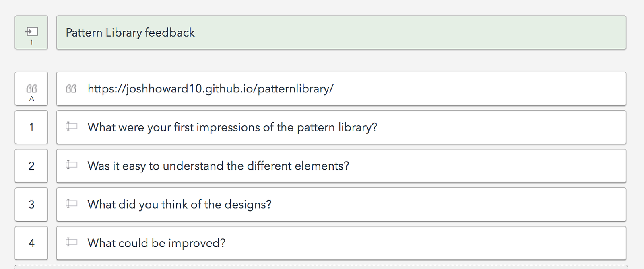644x269 pixels.
Task: Click the short-text icon on question 2
Action: click(71, 165)
